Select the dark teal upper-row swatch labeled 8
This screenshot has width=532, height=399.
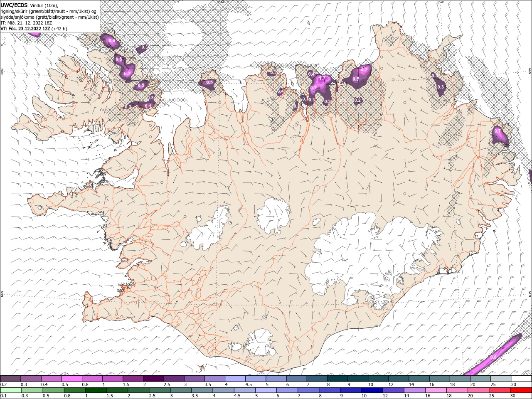pyautogui.click(x=337, y=379)
